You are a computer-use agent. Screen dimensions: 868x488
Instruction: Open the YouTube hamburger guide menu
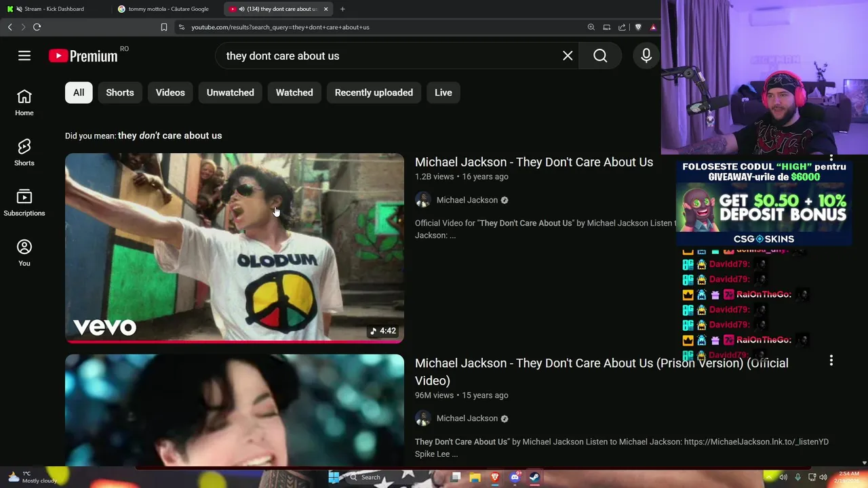[x=24, y=56]
